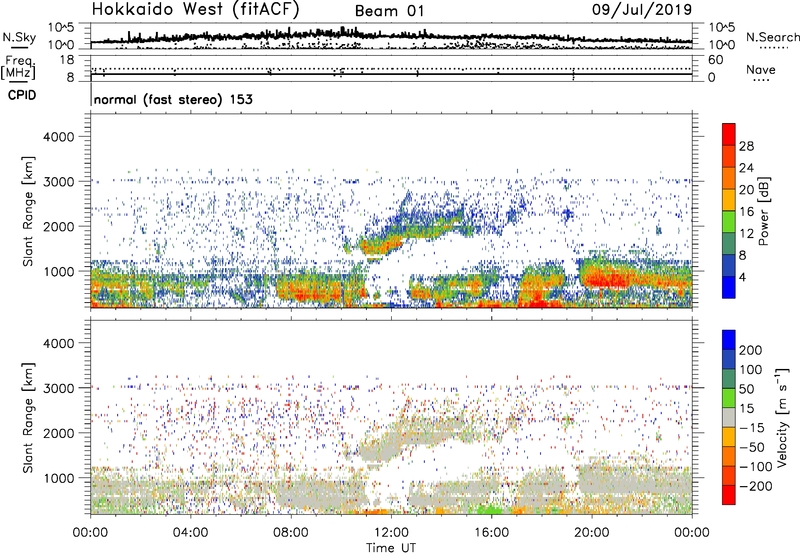800x554 pixels.
Task: Click the '16:00' time axis label
Action: point(492,533)
